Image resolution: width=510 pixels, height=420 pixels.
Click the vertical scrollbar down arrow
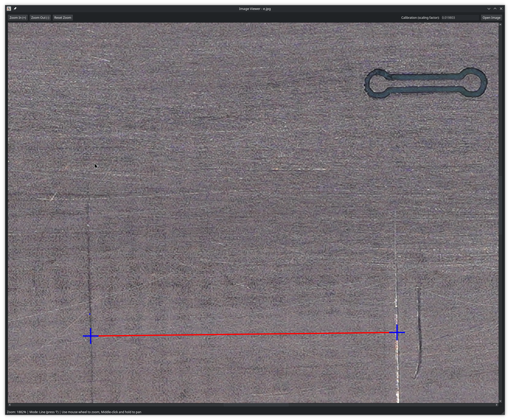click(500, 401)
